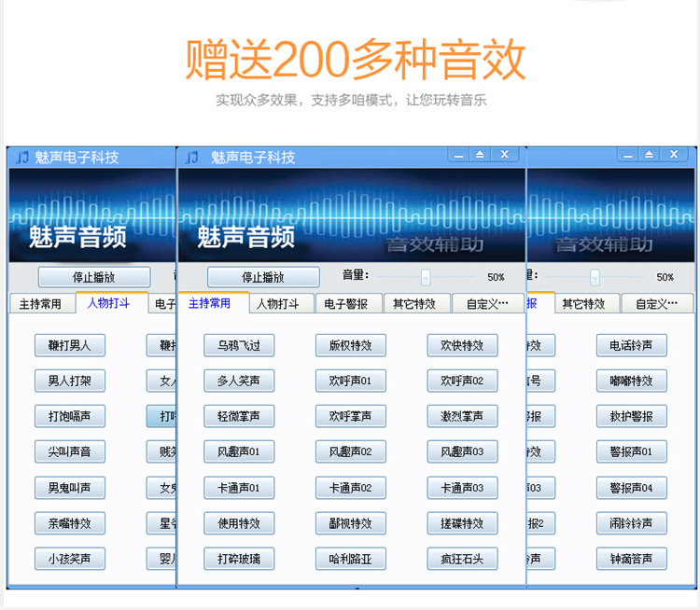Trigger the 鞭打男人 effect in left window
The height and width of the screenshot is (610, 700).
(x=69, y=345)
